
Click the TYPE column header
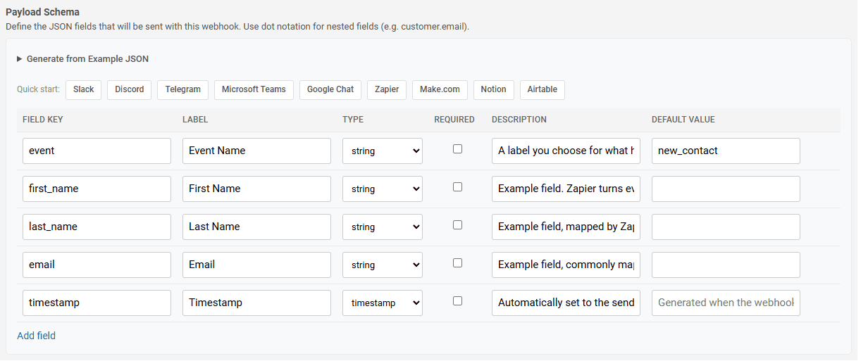353,120
